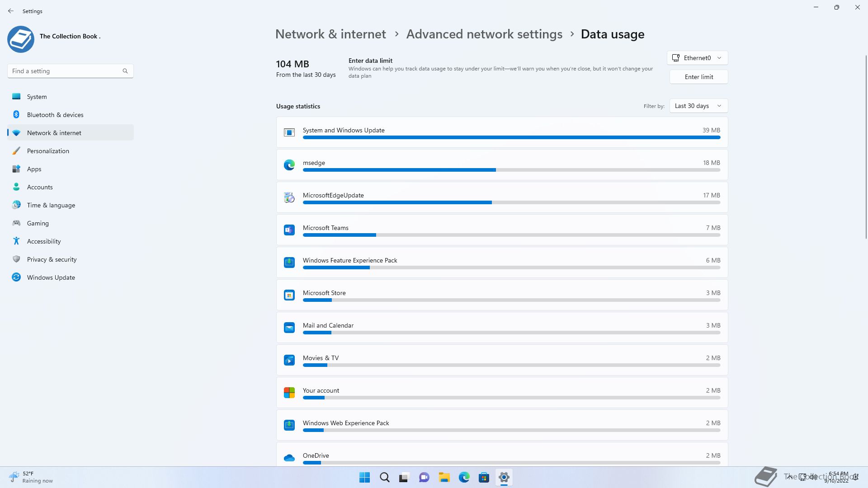This screenshot has width=868, height=488.
Task: Click the Windows Web Experience Pack icon
Action: coord(289,425)
